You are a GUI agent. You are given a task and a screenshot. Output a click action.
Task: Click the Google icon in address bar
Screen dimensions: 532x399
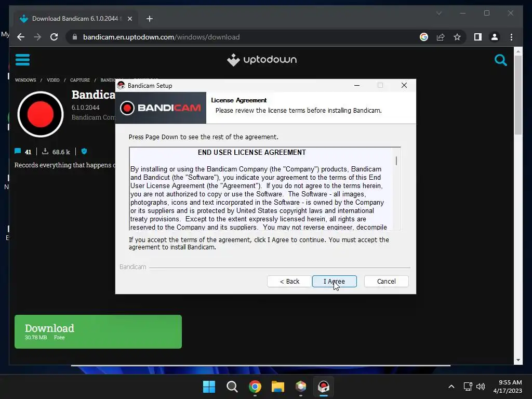[x=424, y=37]
